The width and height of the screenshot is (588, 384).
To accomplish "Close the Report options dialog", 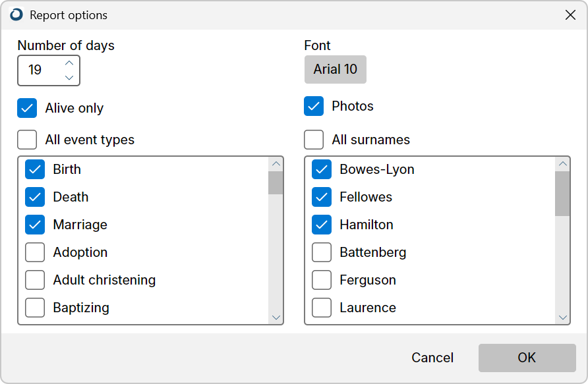I will pos(570,15).
